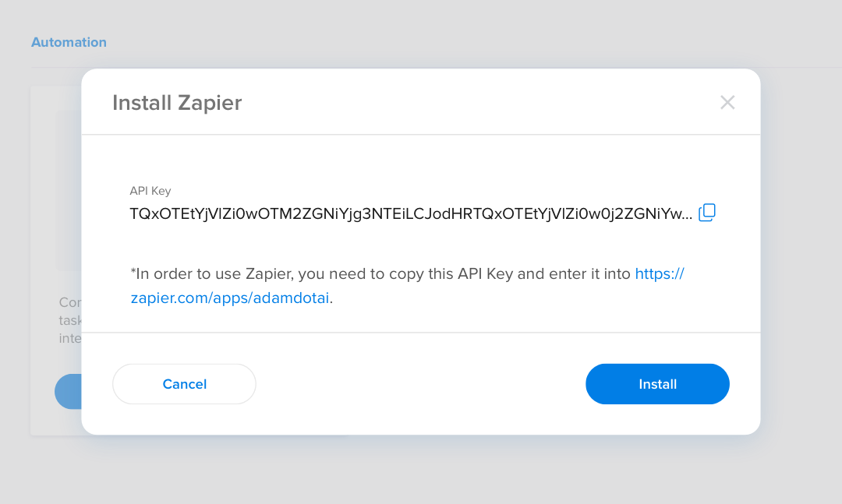Copy the API key with the clipboard icon
The image size is (842, 504).
706,213
